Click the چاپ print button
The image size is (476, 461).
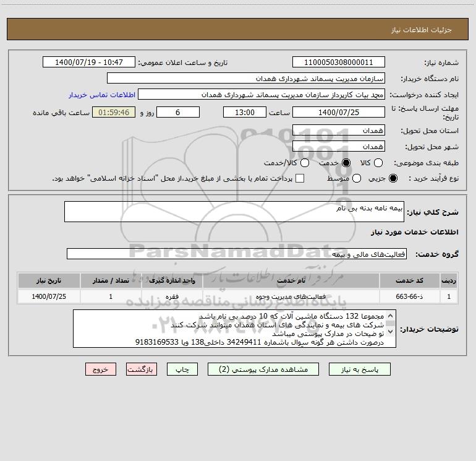pyautogui.click(x=182, y=369)
